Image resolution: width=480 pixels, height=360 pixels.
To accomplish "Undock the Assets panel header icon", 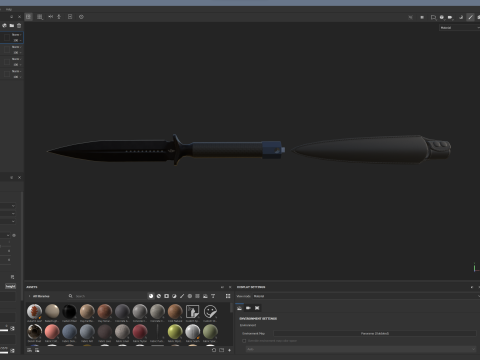I will tap(222, 287).
